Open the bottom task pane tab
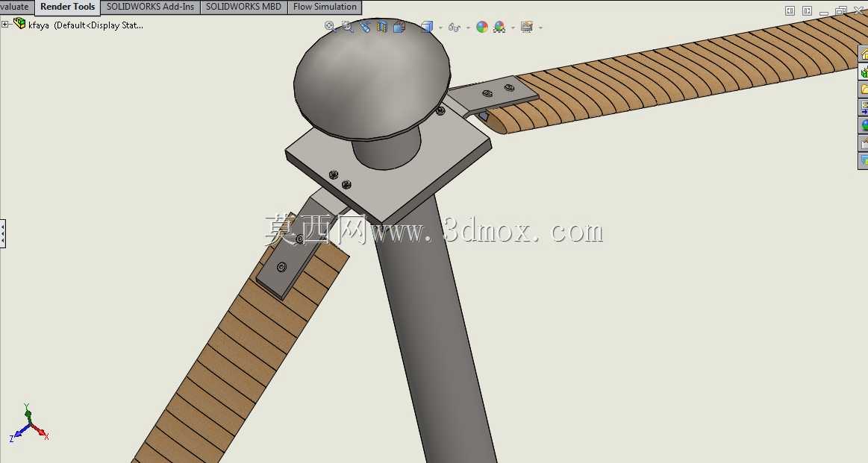 pos(863,160)
